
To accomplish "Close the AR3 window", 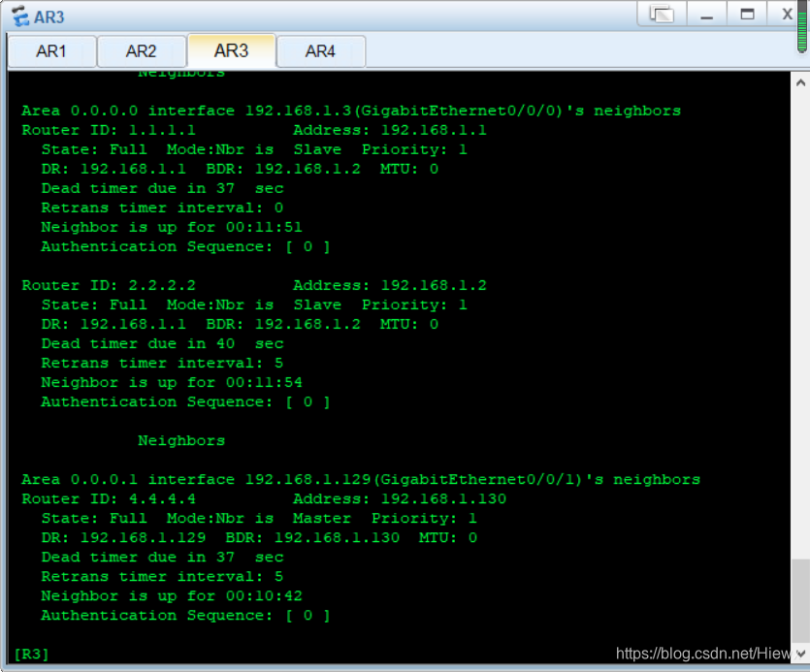I will [x=787, y=14].
